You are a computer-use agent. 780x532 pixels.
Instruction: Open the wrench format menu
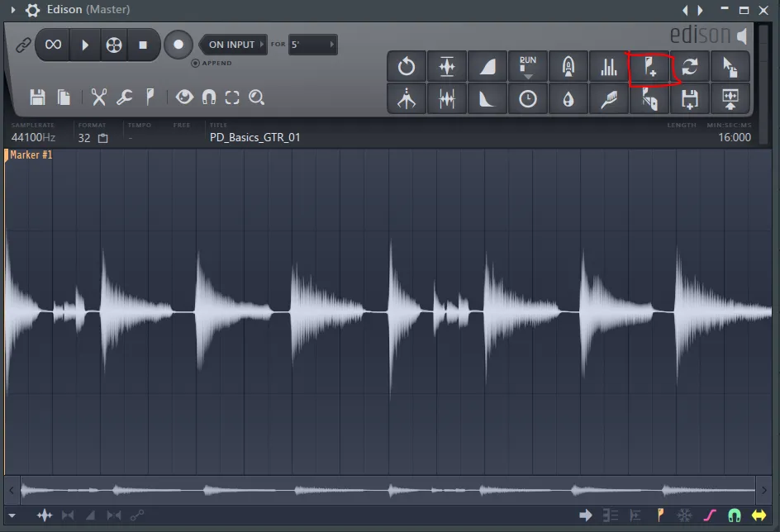[x=125, y=97]
